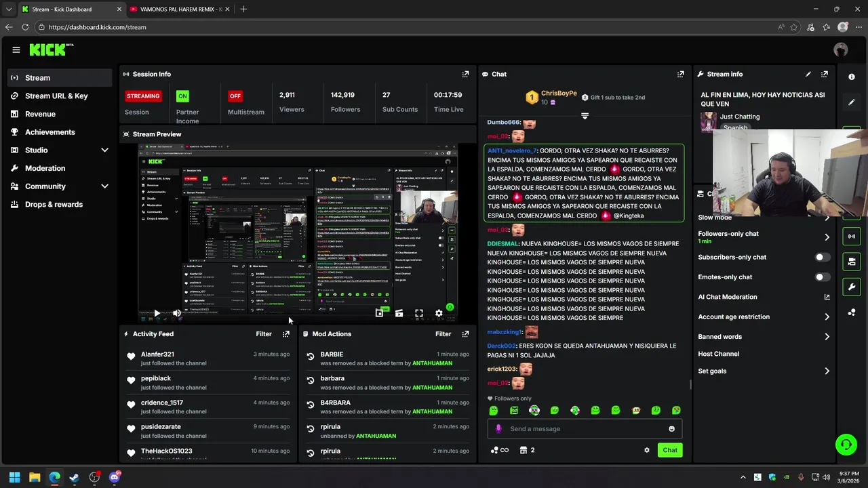The width and height of the screenshot is (868, 488).
Task: Open Windows Start menu
Action: [x=14, y=477]
